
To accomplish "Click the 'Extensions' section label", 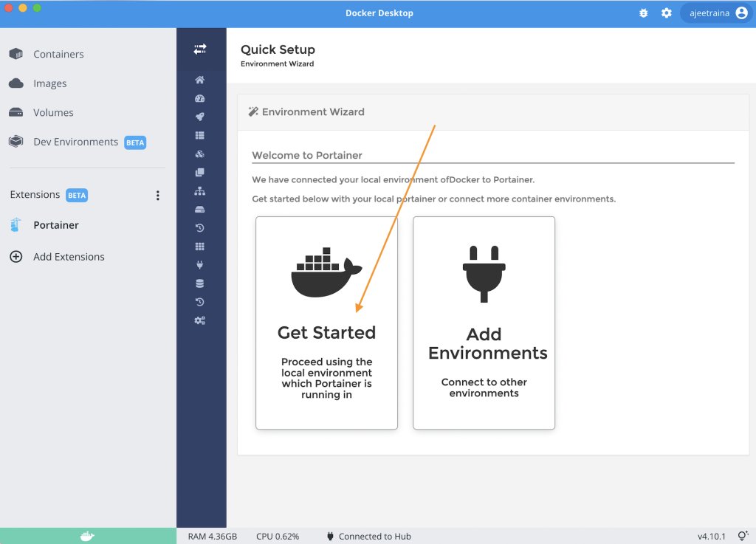I will pos(35,195).
